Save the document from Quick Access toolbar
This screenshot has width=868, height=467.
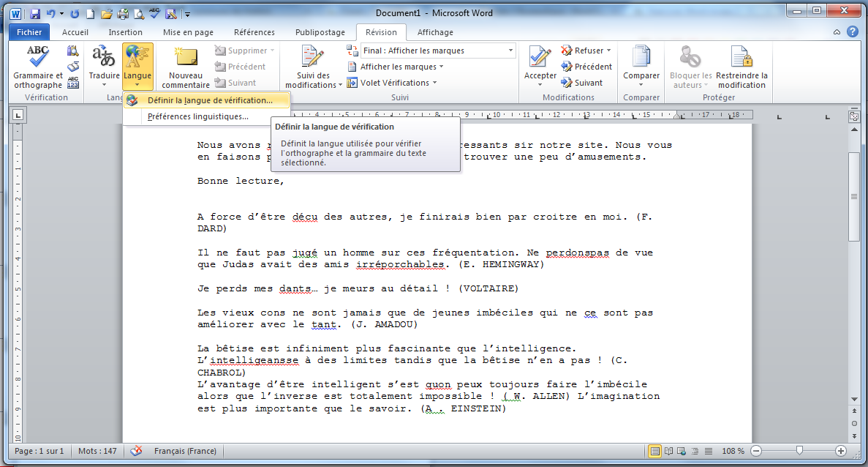[x=35, y=13]
